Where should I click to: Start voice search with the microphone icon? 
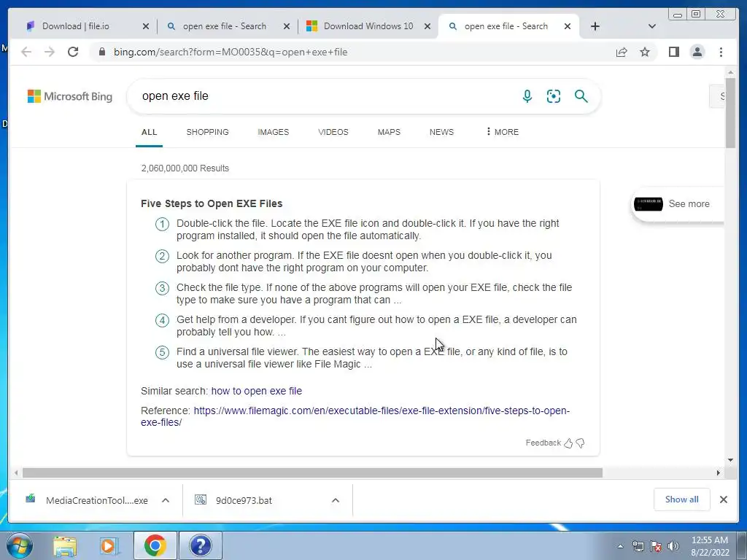tap(527, 96)
